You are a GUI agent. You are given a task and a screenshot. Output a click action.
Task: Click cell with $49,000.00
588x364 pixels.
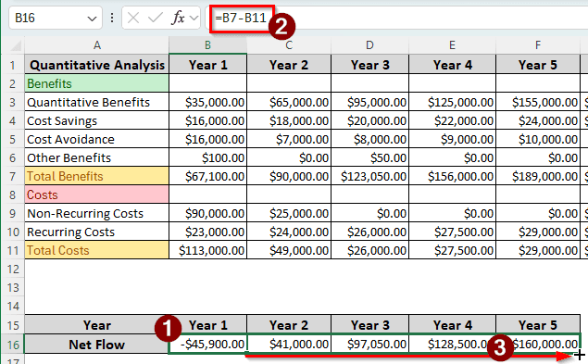click(x=289, y=250)
